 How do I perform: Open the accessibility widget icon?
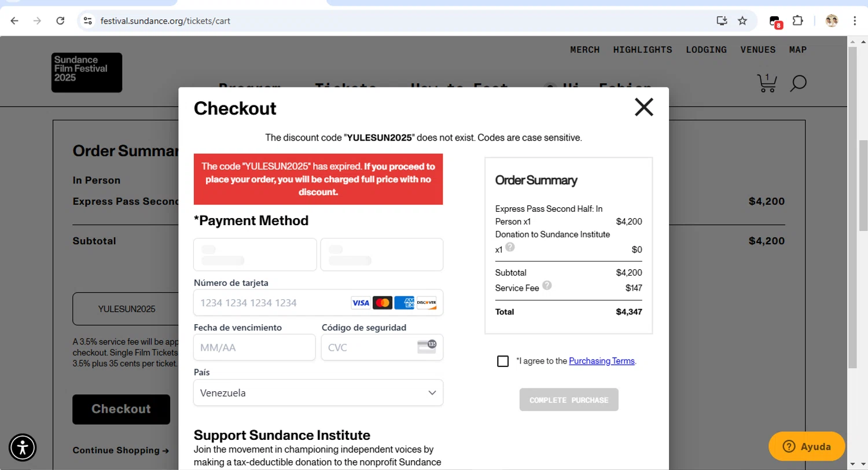pos(23,447)
